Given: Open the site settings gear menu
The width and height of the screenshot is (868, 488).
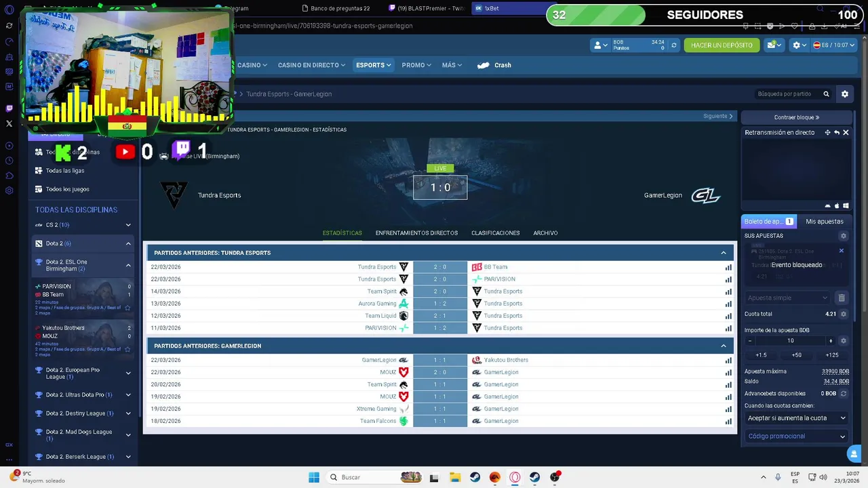Looking at the screenshot, I should pyautogui.click(x=800, y=45).
